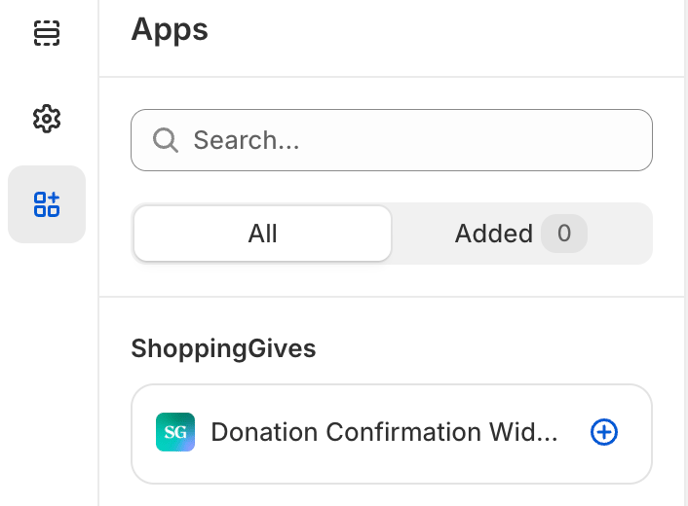Image resolution: width=688 pixels, height=506 pixels.
Task: Click the magnifying glass search icon
Action: point(165,140)
